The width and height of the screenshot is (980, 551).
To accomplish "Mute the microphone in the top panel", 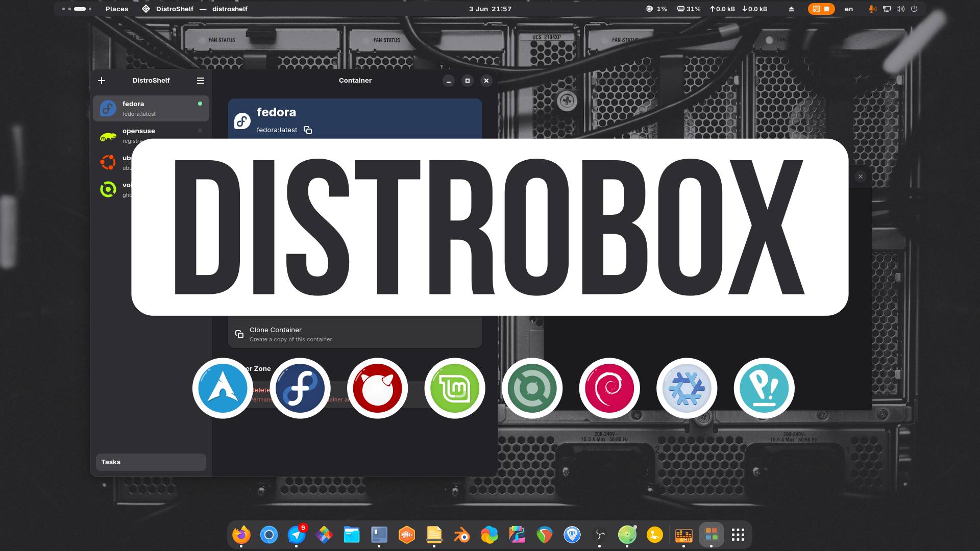I will tap(872, 9).
